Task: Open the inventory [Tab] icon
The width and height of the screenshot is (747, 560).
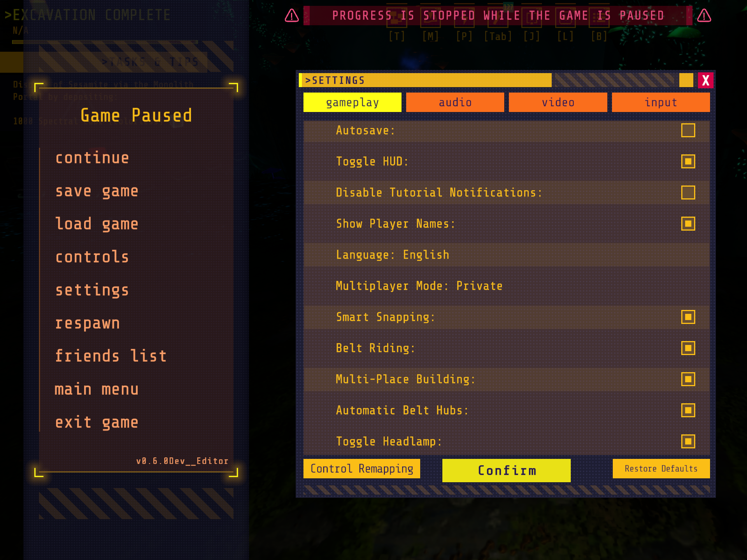Action: (x=498, y=17)
